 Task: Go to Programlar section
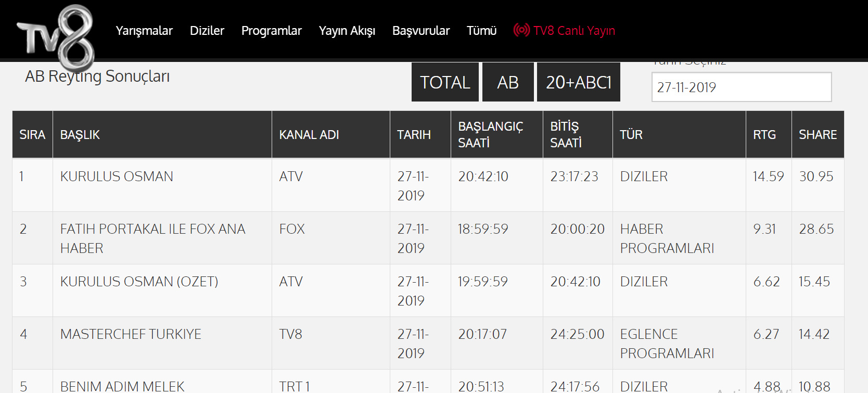point(271,31)
